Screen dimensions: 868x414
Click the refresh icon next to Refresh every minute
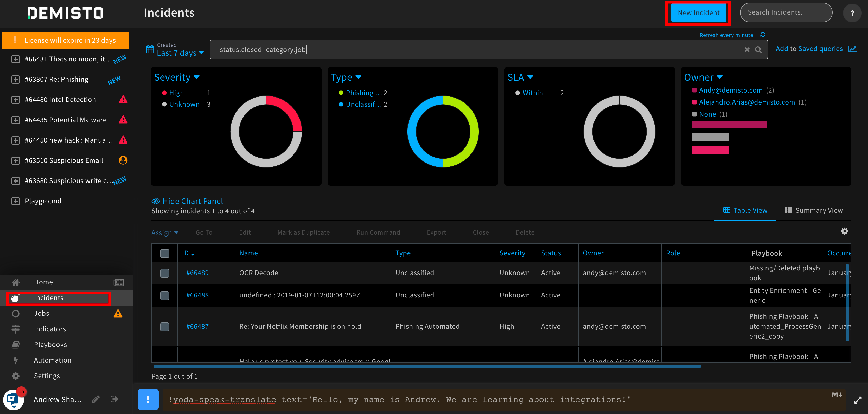tap(763, 35)
